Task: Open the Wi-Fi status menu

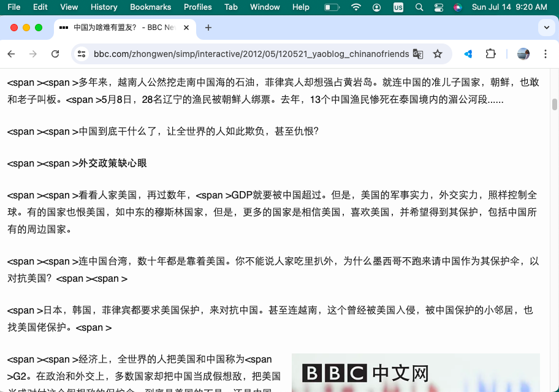Action: point(356,7)
